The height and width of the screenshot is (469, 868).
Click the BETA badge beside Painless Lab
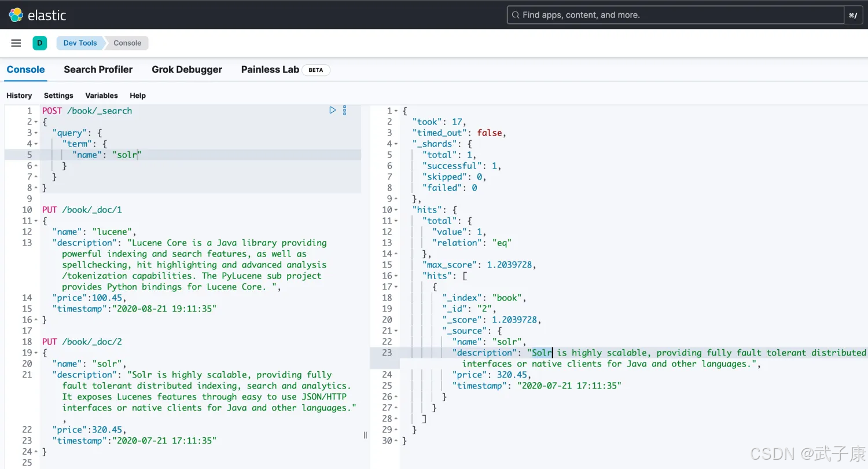(x=315, y=70)
